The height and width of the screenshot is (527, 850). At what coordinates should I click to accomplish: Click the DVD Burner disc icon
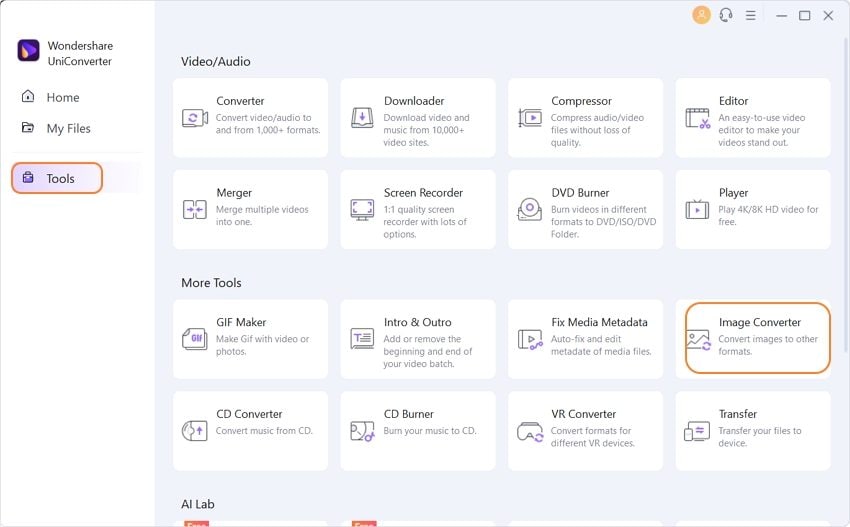530,209
